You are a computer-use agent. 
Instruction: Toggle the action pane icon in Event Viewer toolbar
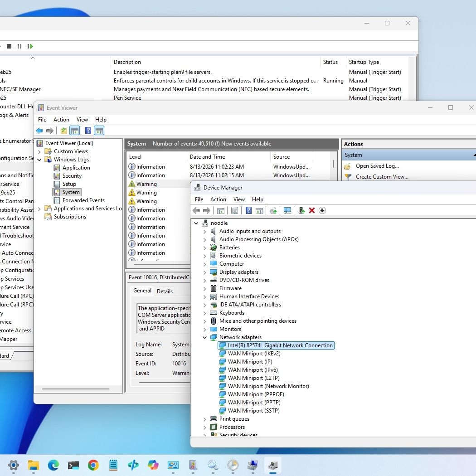99,131
